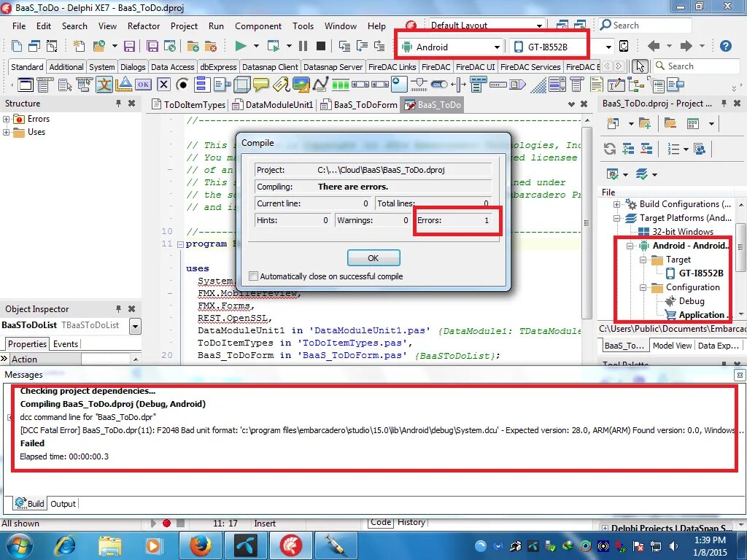Select the TSwitch ON toggle component
The width and height of the screenshot is (747, 560).
click(x=438, y=85)
